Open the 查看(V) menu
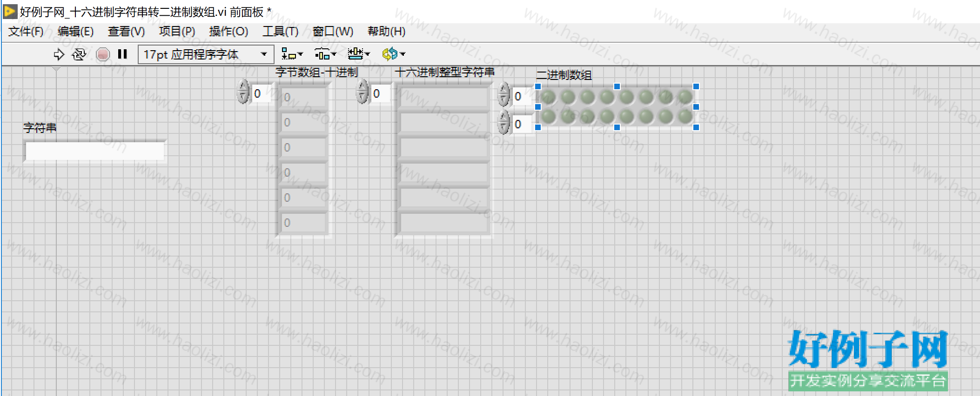 pos(127,31)
